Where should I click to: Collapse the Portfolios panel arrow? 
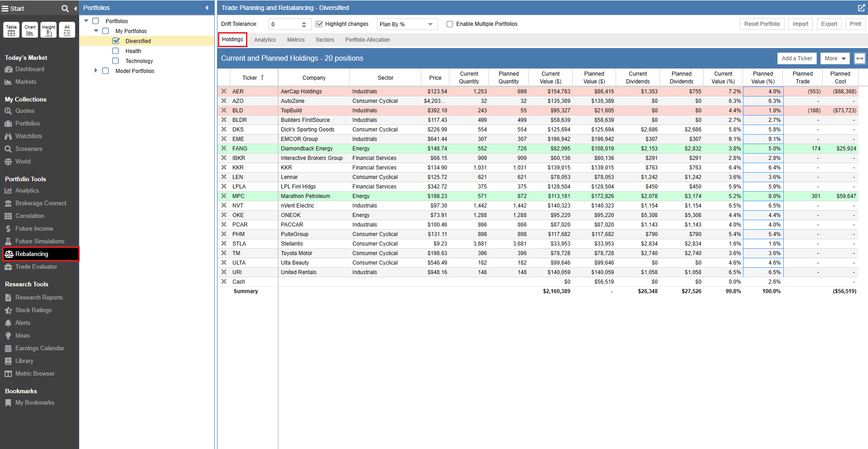207,8
